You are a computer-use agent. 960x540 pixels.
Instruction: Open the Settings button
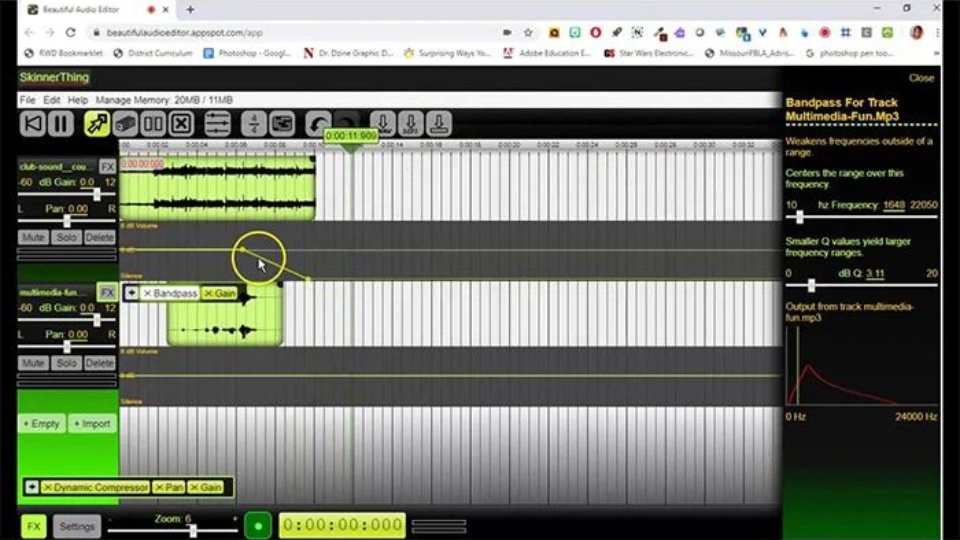click(x=77, y=527)
